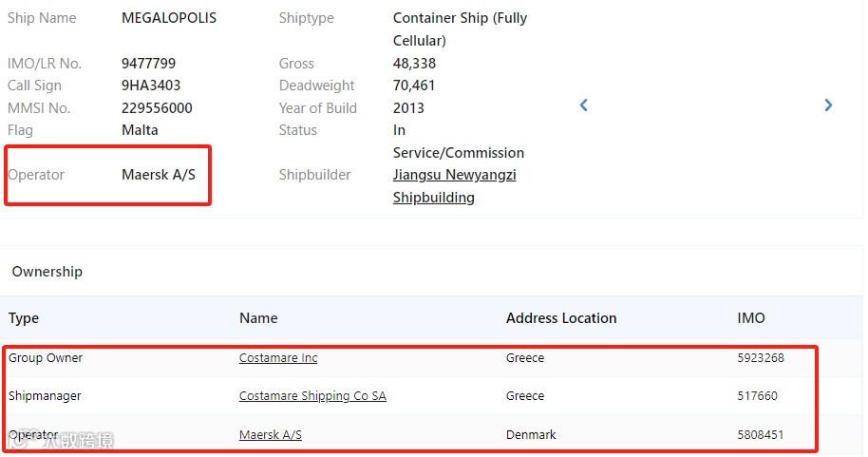Click the Shipmanager row type cell
This screenshot has height=457, width=868.
(x=45, y=396)
